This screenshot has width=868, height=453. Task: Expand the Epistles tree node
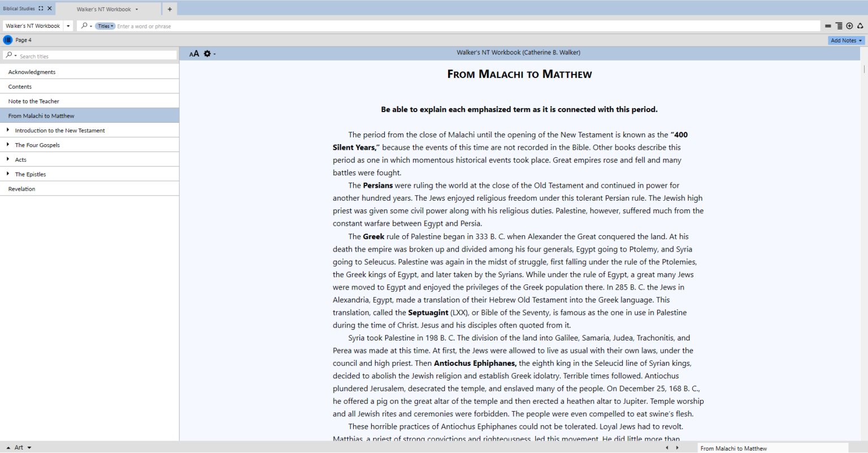coord(8,174)
